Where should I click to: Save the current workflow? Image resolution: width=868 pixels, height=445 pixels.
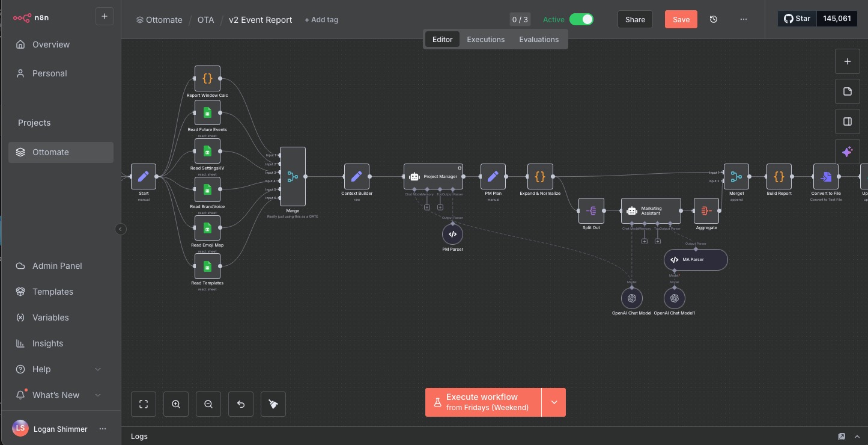click(x=681, y=19)
